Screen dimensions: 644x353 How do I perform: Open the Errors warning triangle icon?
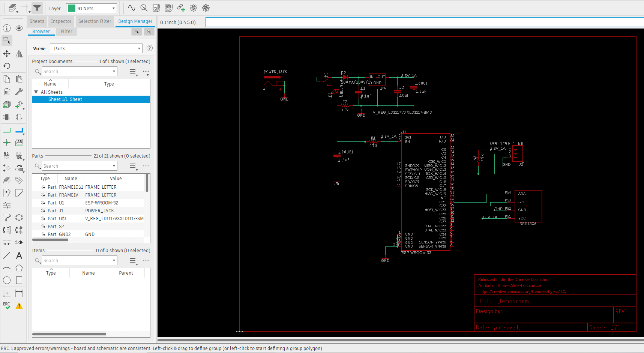[x=19, y=306]
